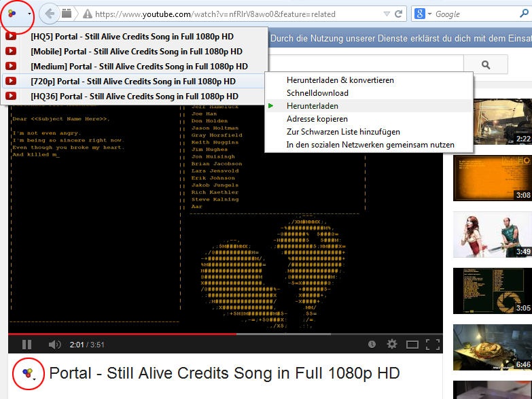Screen dimensions: 532x399
Task: Choose In den sozialen Netzwerken gemeinsam nutzen
Action: coord(369,145)
